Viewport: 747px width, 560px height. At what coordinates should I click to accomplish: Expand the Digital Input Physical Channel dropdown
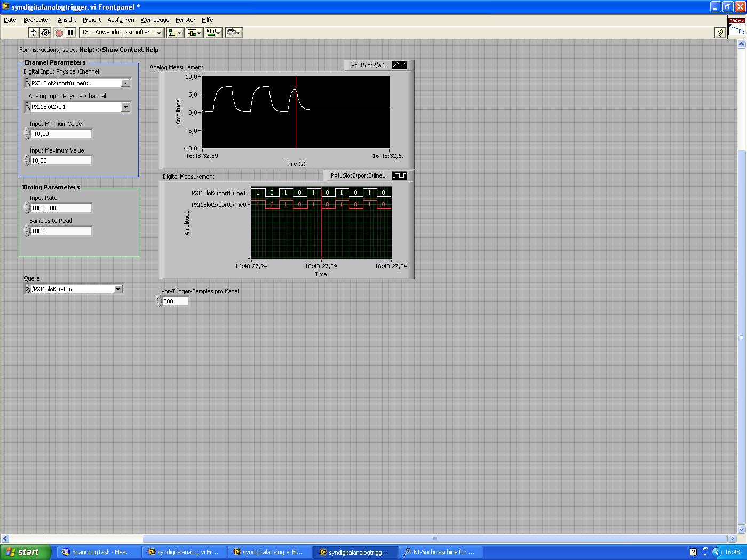click(125, 83)
